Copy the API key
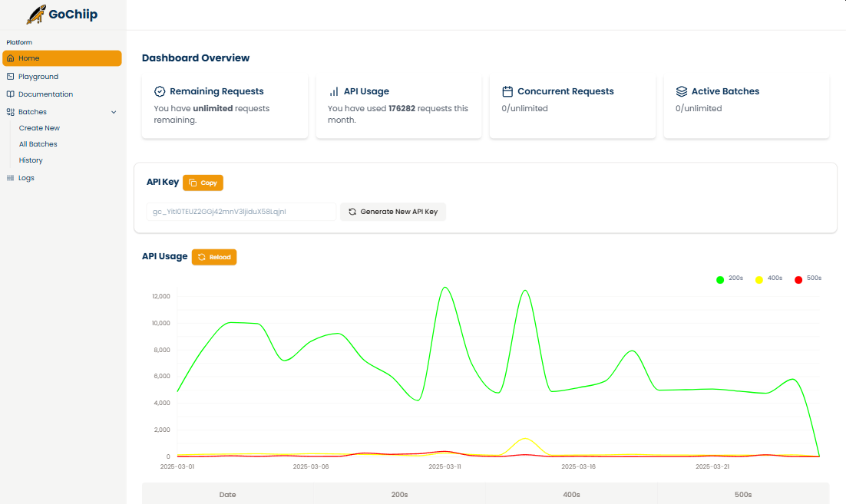 (x=203, y=183)
